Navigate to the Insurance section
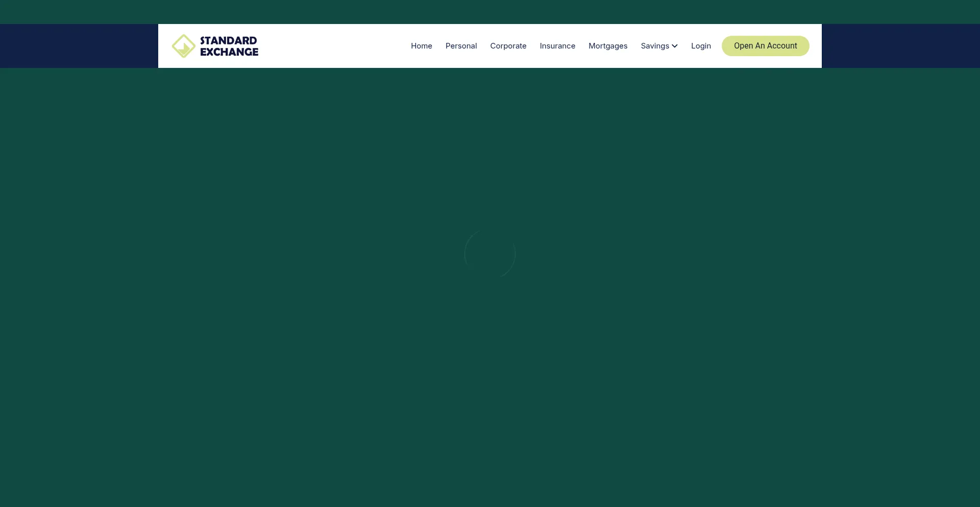The image size is (980, 507). tap(557, 46)
